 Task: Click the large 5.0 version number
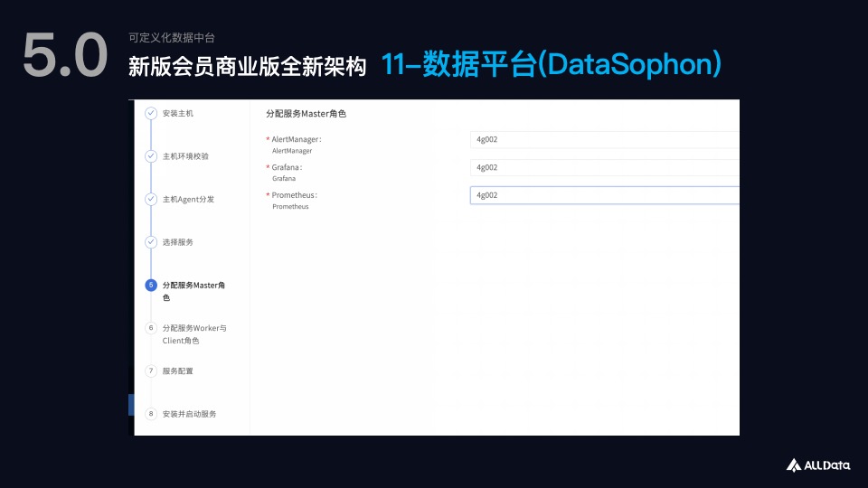(65, 55)
